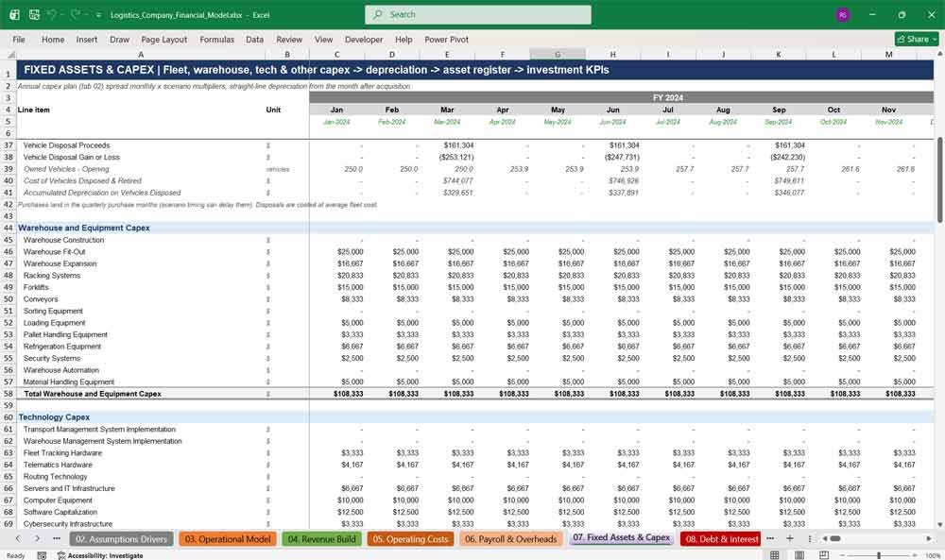Click vertical scrollbar up arrow
The height and width of the screenshot is (560, 945).
coord(939,54)
